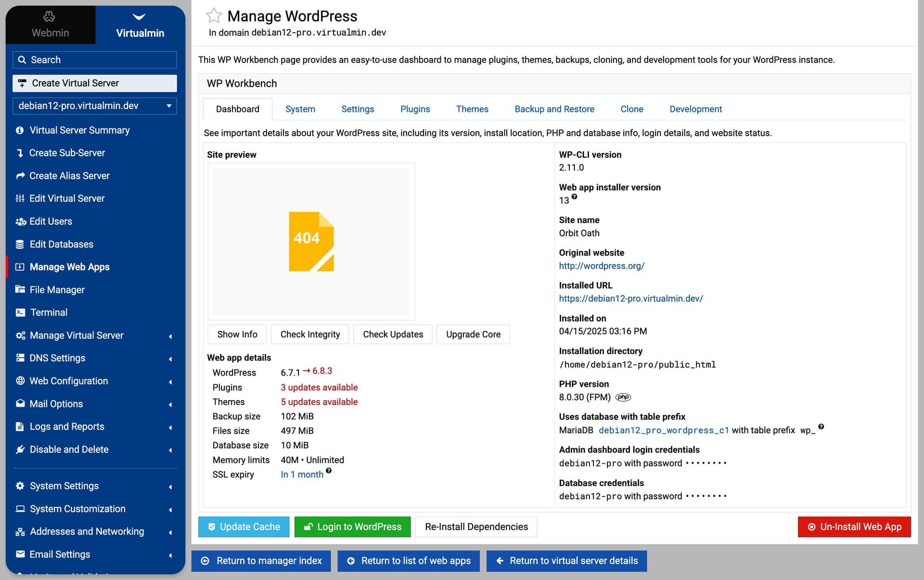The width and height of the screenshot is (924, 580).
Task: Expand the DNS Settings menu
Action: [x=57, y=358]
